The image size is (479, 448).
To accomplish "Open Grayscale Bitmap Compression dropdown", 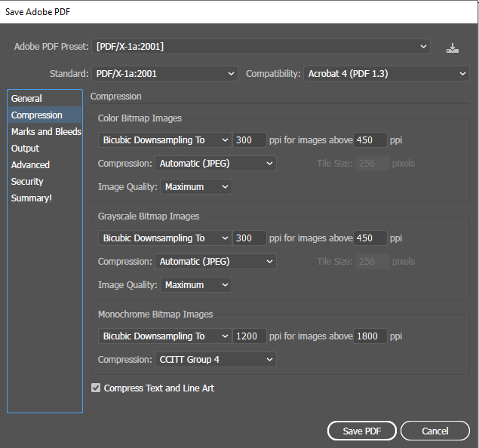I will [216, 262].
